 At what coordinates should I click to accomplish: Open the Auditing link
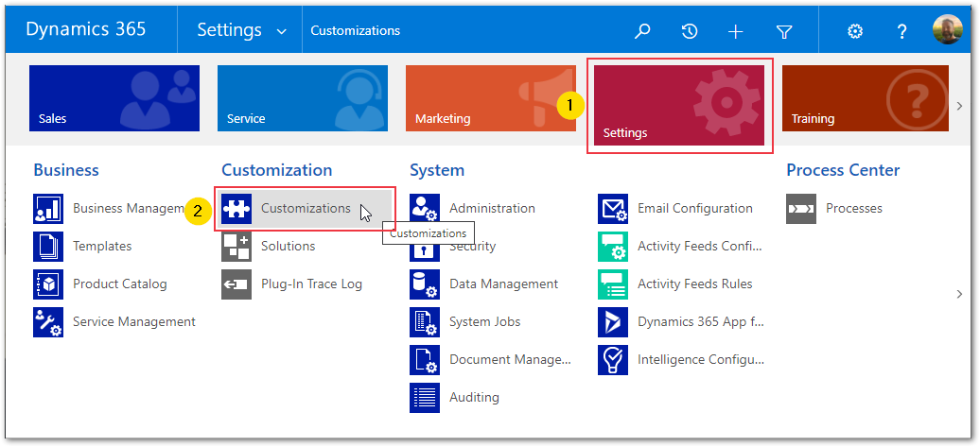474,398
